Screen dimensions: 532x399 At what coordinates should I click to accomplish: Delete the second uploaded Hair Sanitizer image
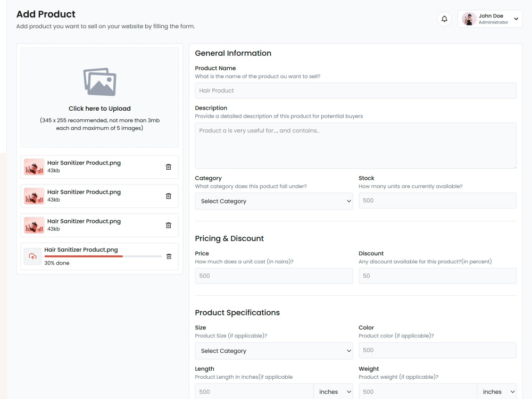[x=168, y=196]
